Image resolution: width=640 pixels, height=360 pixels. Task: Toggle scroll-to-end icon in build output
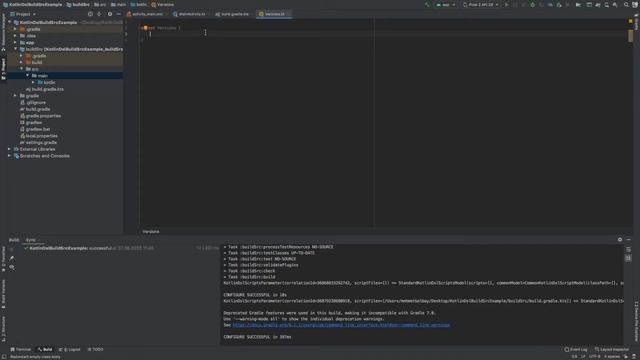point(628,258)
